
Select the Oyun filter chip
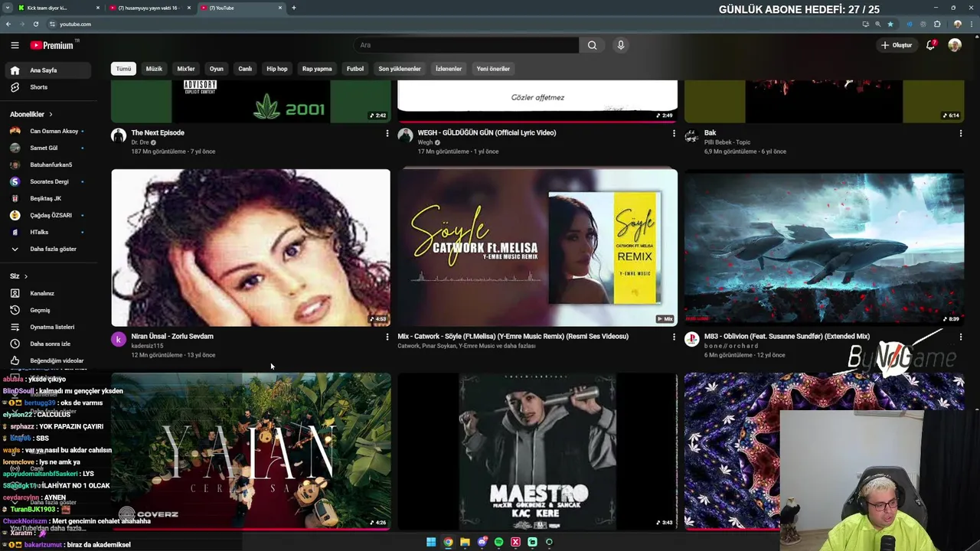pos(217,69)
